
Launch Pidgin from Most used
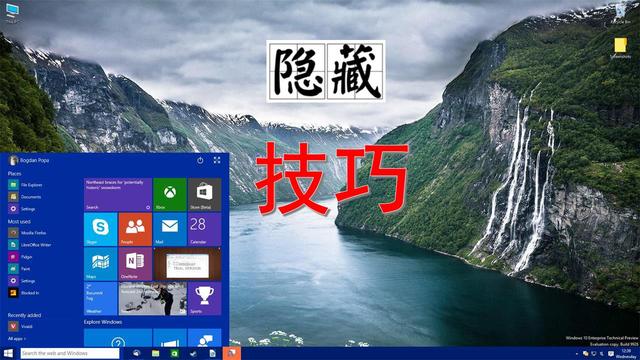(x=20, y=257)
